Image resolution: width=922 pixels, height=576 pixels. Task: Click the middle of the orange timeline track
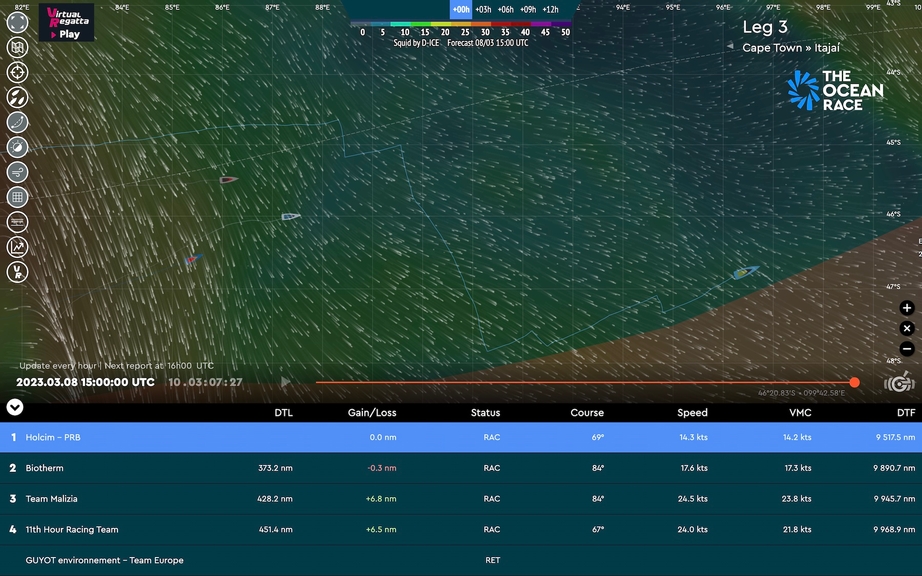585,383
